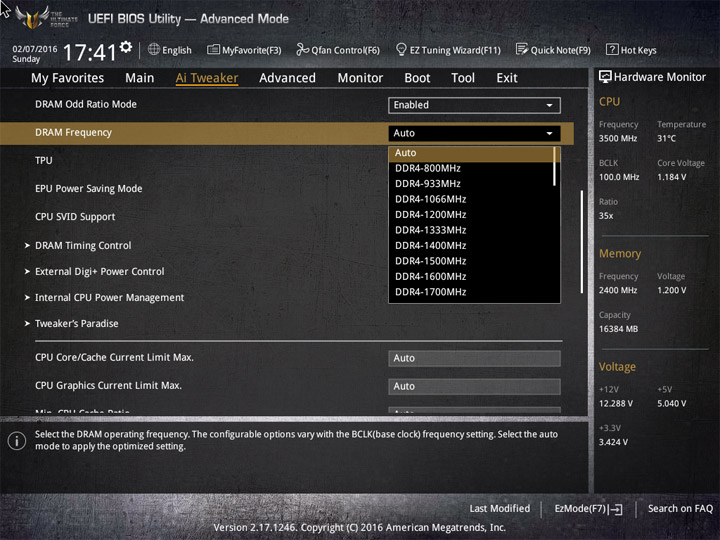Select CPU SVID Support row

click(75, 217)
